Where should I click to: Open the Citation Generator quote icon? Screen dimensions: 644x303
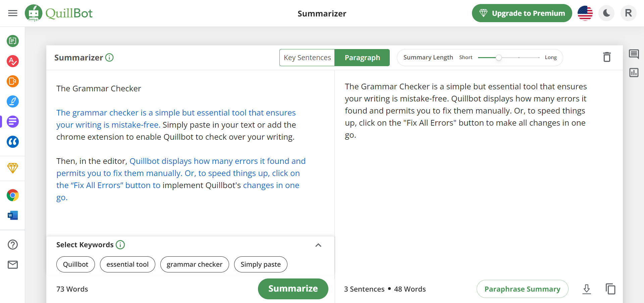point(13,142)
